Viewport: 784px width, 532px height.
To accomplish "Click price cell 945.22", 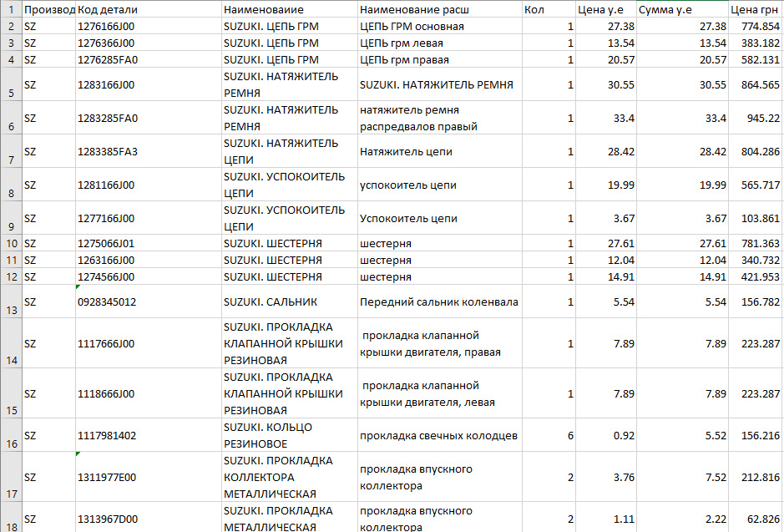I will pos(756,118).
